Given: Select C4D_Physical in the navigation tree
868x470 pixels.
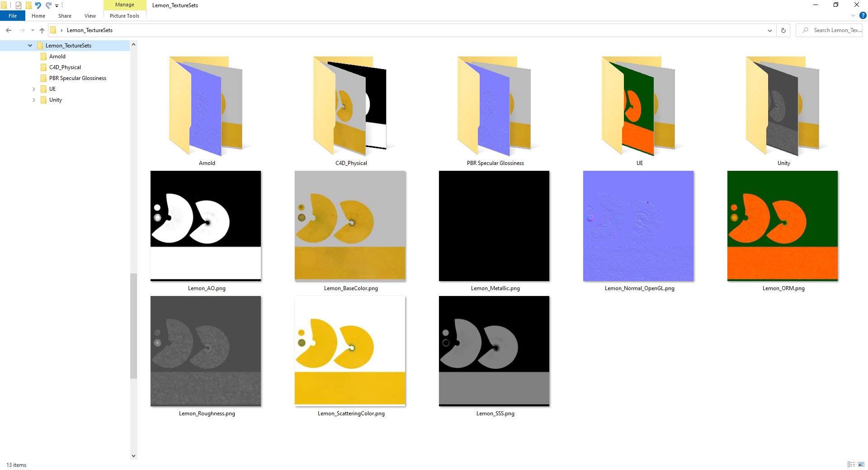Looking at the screenshot, I should [65, 67].
